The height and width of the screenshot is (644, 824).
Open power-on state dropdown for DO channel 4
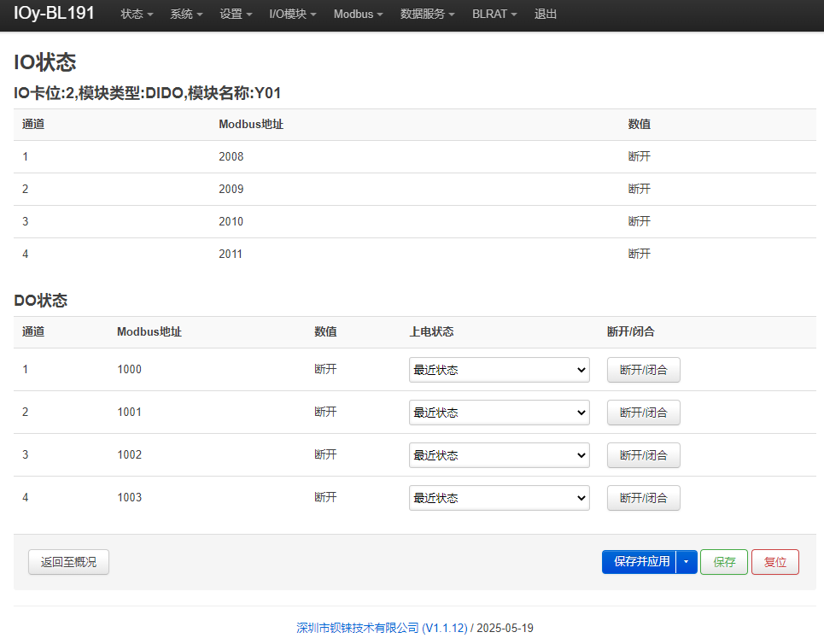point(500,498)
